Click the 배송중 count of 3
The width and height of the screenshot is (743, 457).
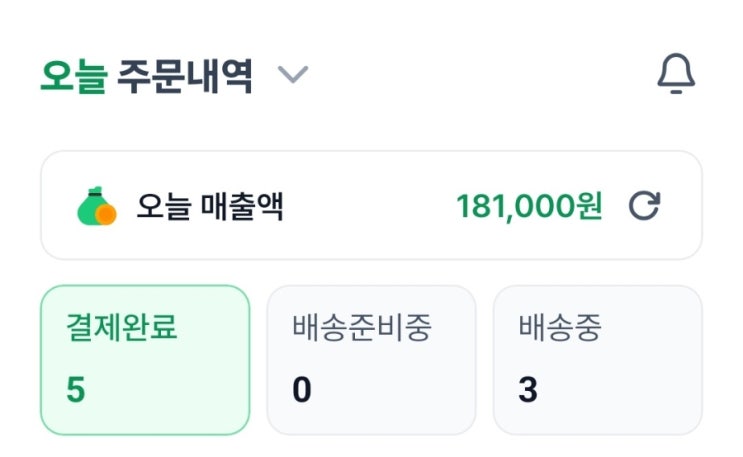pyautogui.click(x=528, y=390)
